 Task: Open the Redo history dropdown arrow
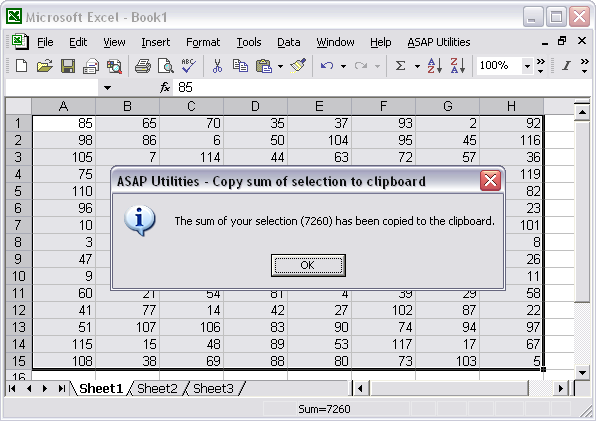(x=377, y=66)
